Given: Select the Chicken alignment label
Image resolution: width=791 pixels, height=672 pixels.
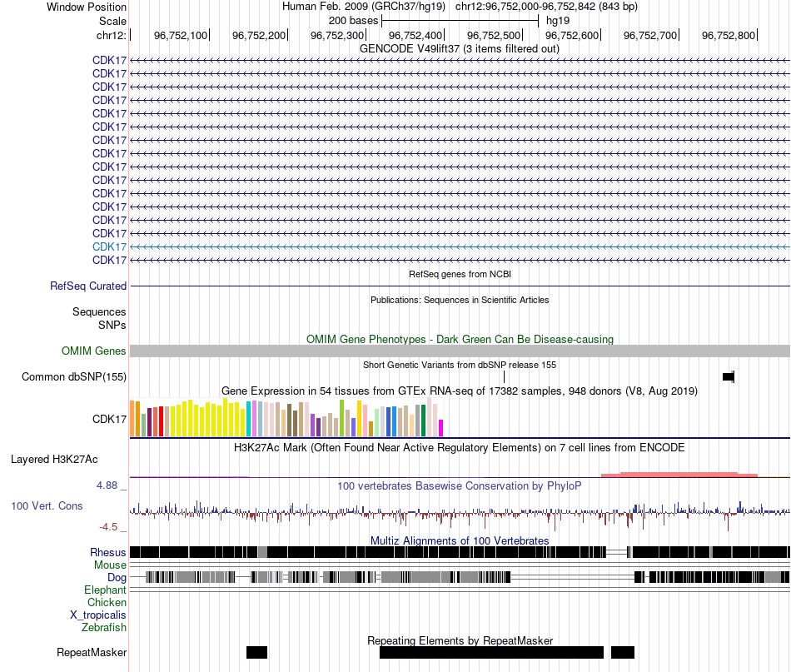Looking at the screenshot, I should (107, 603).
